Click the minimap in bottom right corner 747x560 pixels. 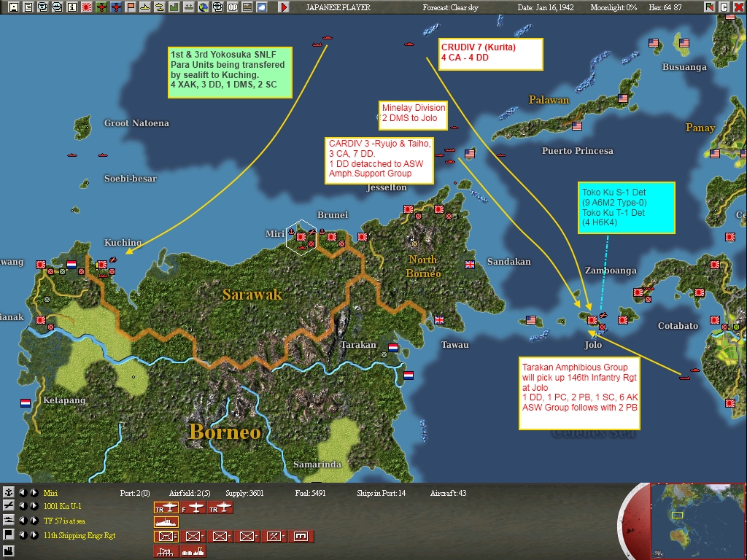[697, 521]
